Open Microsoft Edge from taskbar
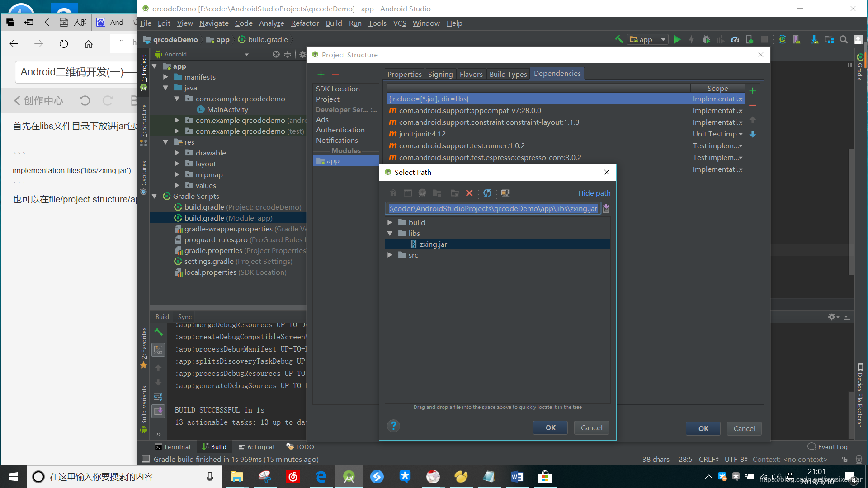The width and height of the screenshot is (868, 488). point(321,477)
